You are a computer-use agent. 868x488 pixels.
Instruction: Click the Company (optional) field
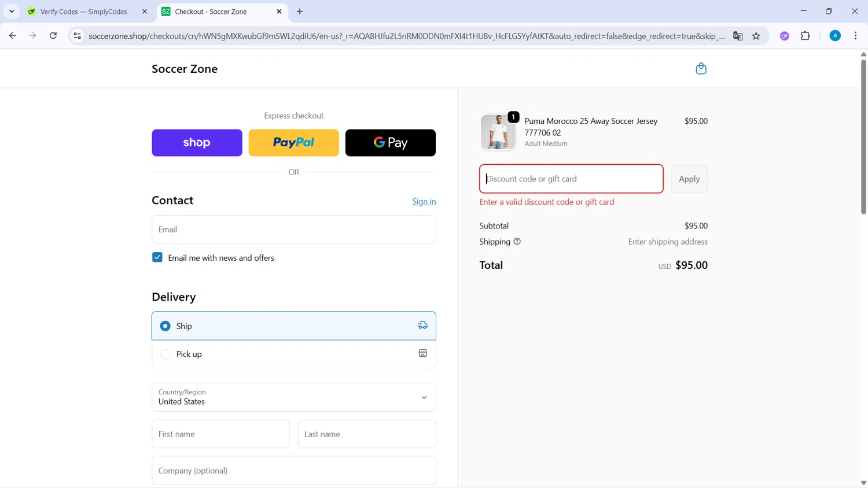click(x=294, y=471)
